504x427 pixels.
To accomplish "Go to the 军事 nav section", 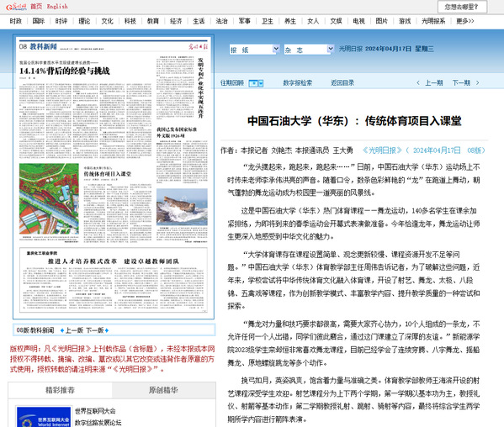I will pyautogui.click(x=244, y=21).
